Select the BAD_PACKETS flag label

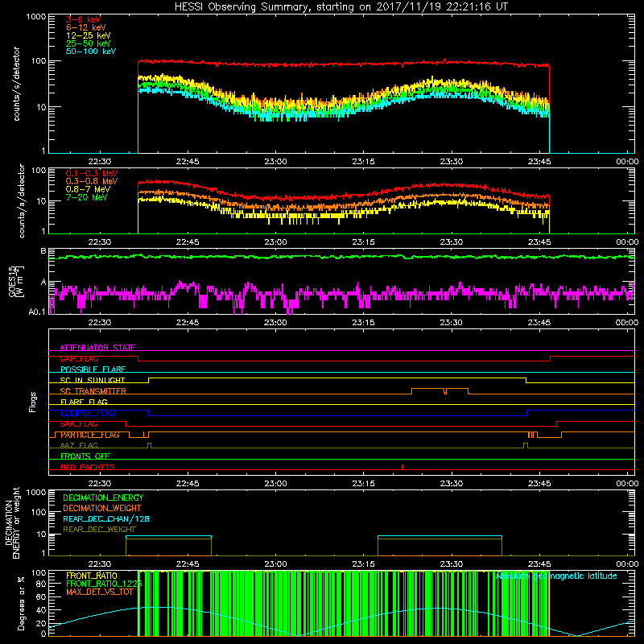[x=88, y=467]
